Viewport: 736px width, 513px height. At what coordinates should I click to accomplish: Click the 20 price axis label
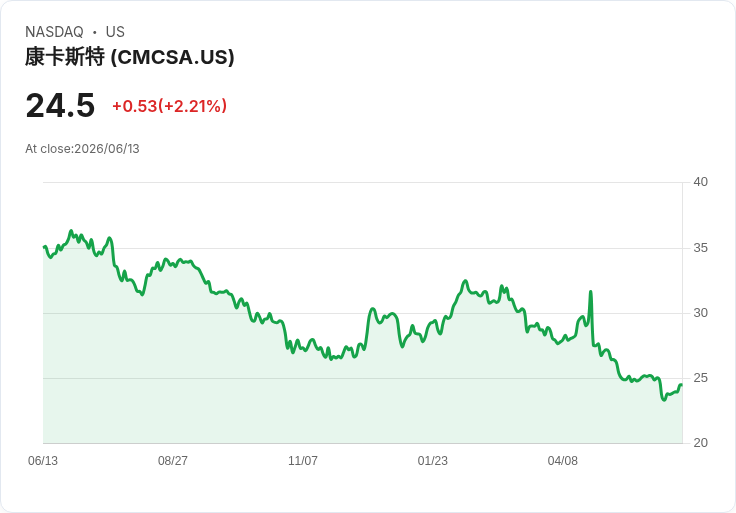coord(700,443)
